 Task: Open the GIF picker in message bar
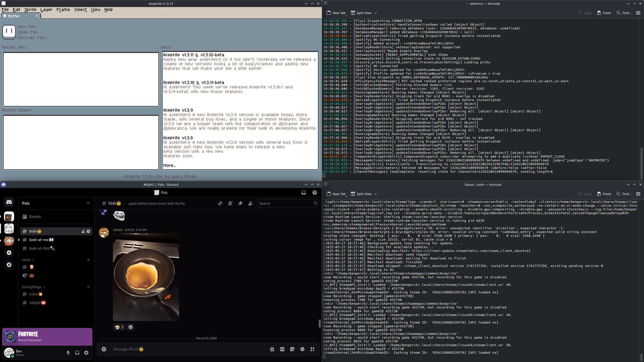(282, 349)
